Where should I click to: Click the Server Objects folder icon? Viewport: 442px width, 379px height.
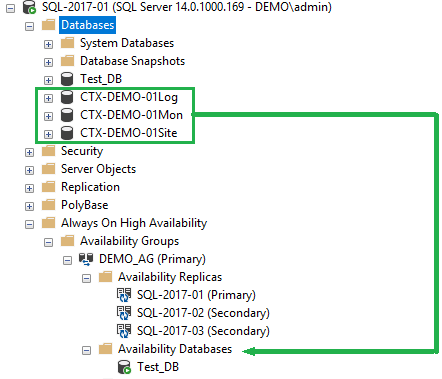[x=48, y=169]
